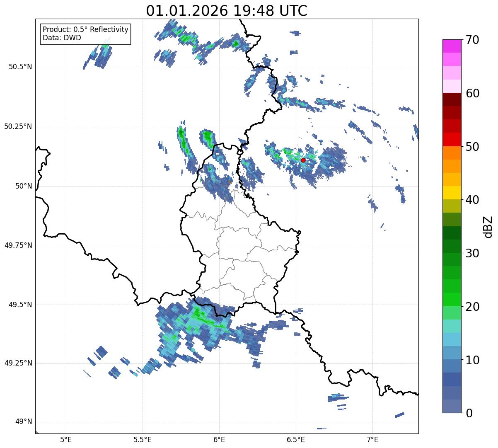498x448 pixels.
Task: Click the red radar site marker dot
Action: 303,160
